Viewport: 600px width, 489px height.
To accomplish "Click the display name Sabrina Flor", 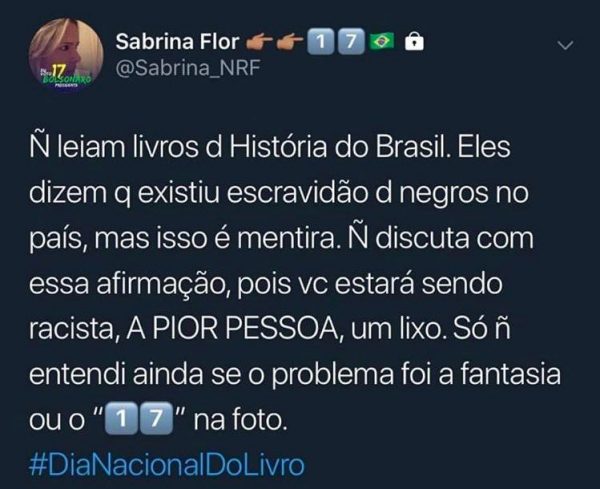I will point(178,41).
